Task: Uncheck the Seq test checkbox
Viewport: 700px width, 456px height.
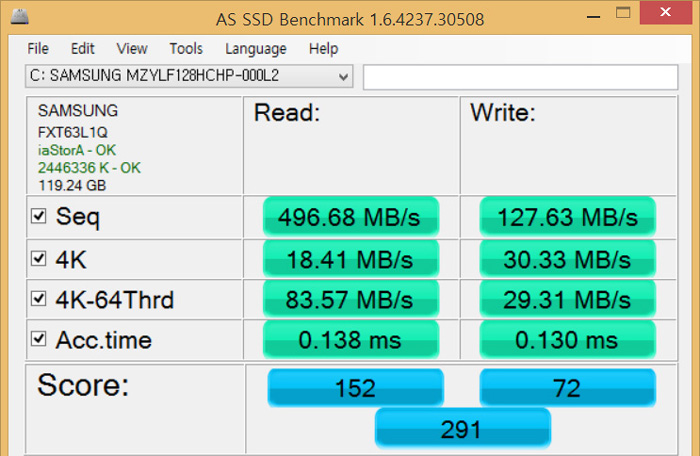Action: 38,216
